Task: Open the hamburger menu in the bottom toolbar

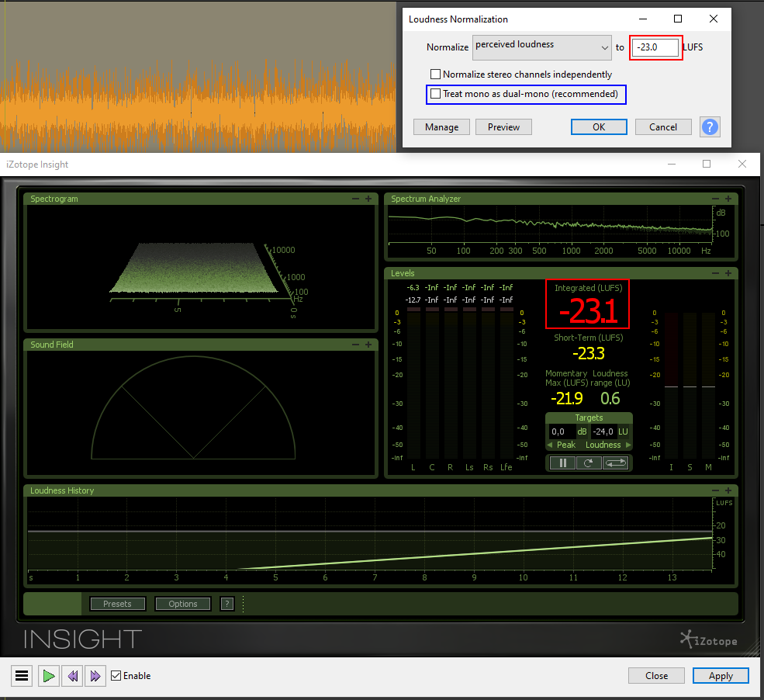Action: (x=21, y=675)
